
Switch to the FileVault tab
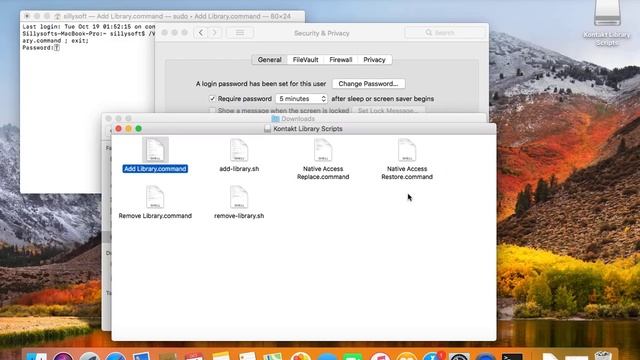305,60
